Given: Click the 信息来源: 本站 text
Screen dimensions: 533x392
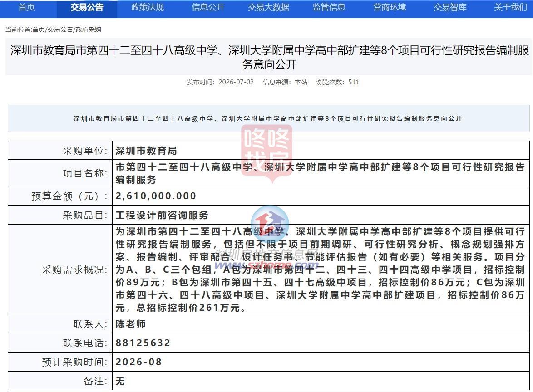Looking at the screenshot, I should 285,82.
